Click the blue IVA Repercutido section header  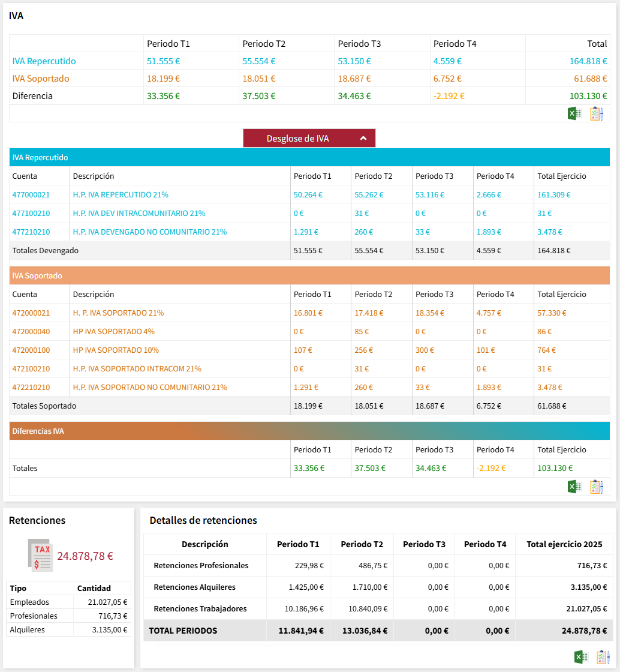(x=309, y=157)
